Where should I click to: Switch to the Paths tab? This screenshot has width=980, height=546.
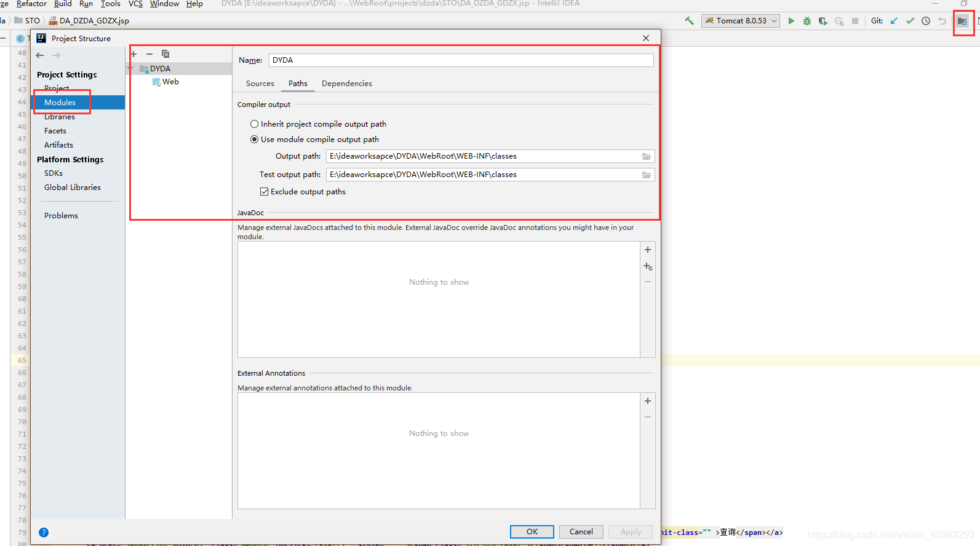pos(298,84)
